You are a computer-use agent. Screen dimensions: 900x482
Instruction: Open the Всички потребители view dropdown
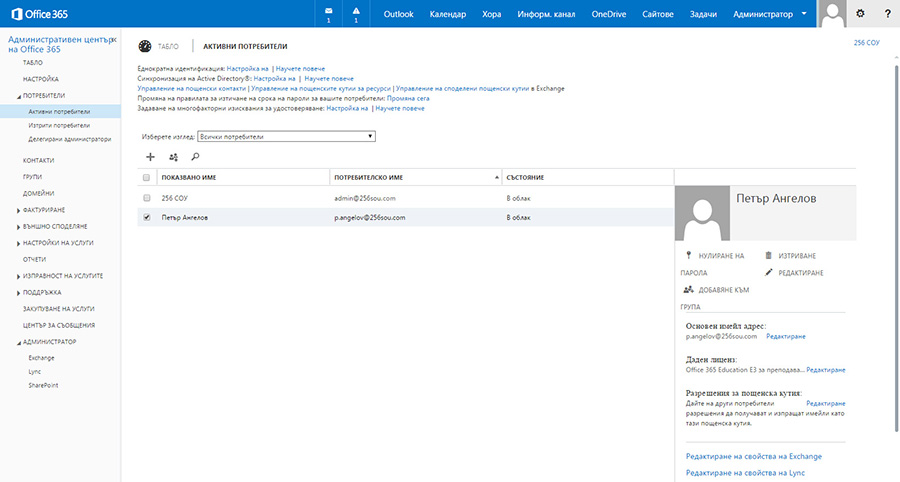pos(286,137)
